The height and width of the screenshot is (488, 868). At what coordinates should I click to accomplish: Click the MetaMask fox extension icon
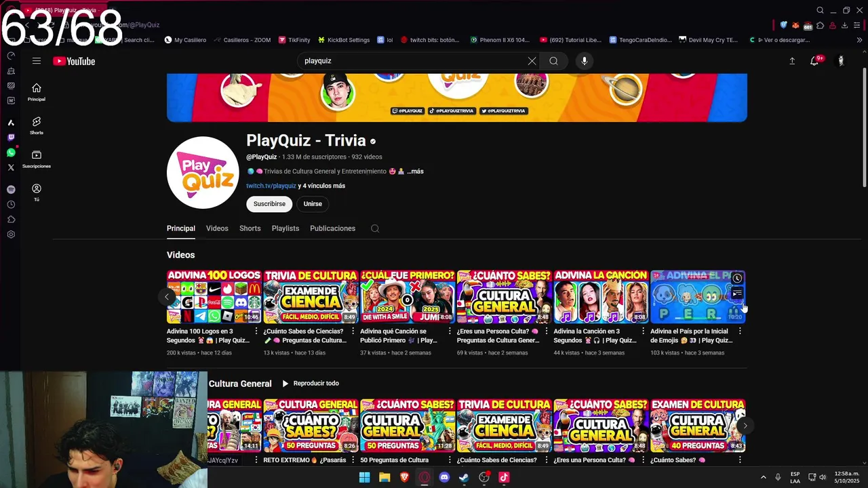[795, 25]
